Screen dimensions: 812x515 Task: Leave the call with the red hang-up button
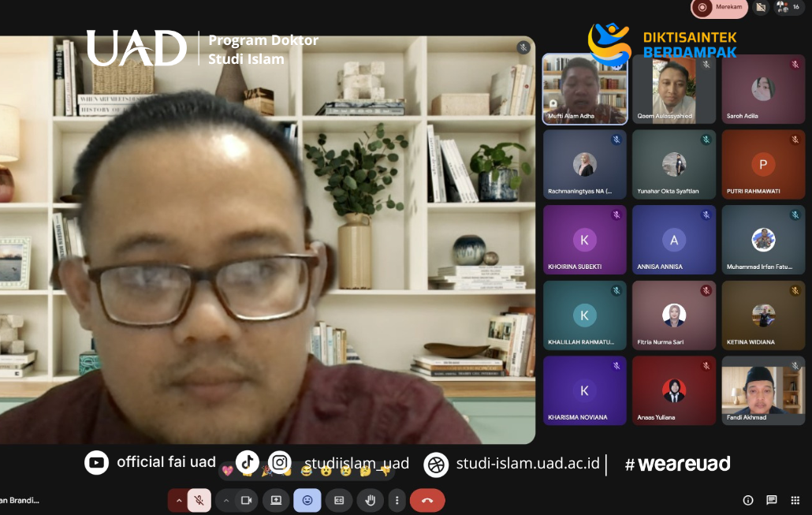[x=427, y=500]
